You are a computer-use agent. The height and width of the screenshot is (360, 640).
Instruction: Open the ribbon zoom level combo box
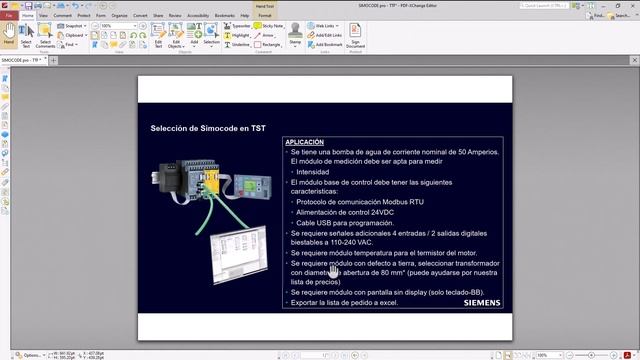[x=119, y=26]
